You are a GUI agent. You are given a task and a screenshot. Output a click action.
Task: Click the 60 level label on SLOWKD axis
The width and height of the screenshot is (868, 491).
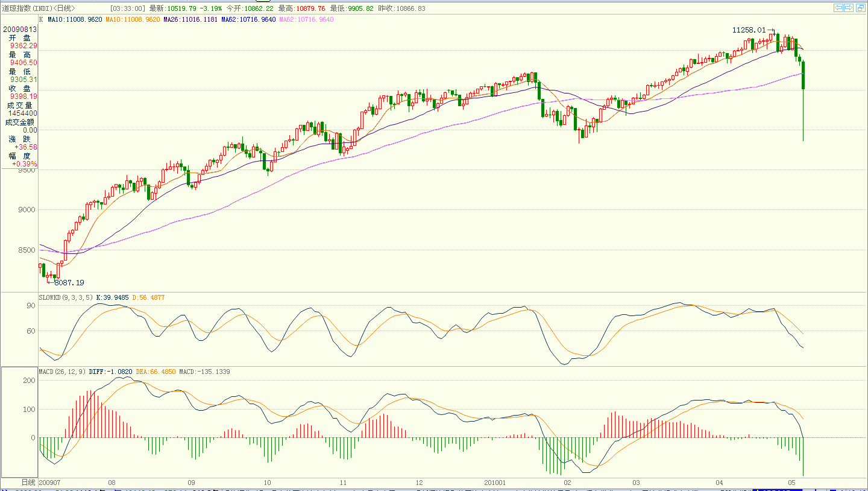click(x=32, y=331)
